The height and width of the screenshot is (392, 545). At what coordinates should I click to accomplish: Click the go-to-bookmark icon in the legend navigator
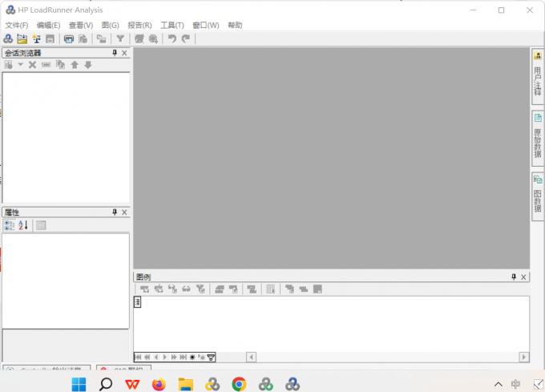(x=201, y=357)
